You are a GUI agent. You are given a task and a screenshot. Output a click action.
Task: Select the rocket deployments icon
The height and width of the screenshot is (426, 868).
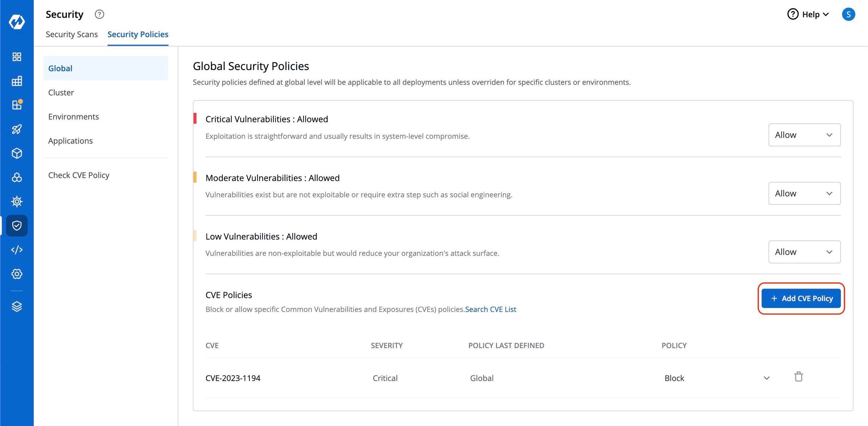point(17,129)
